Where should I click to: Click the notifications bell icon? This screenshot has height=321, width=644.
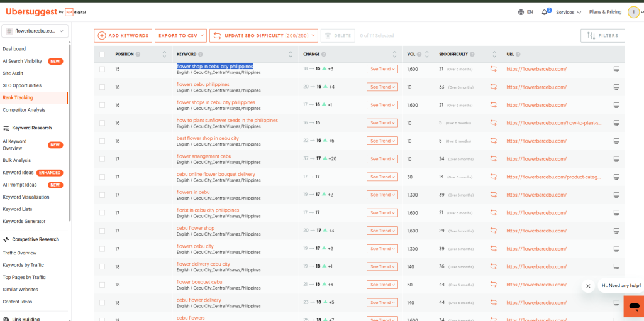tap(544, 12)
